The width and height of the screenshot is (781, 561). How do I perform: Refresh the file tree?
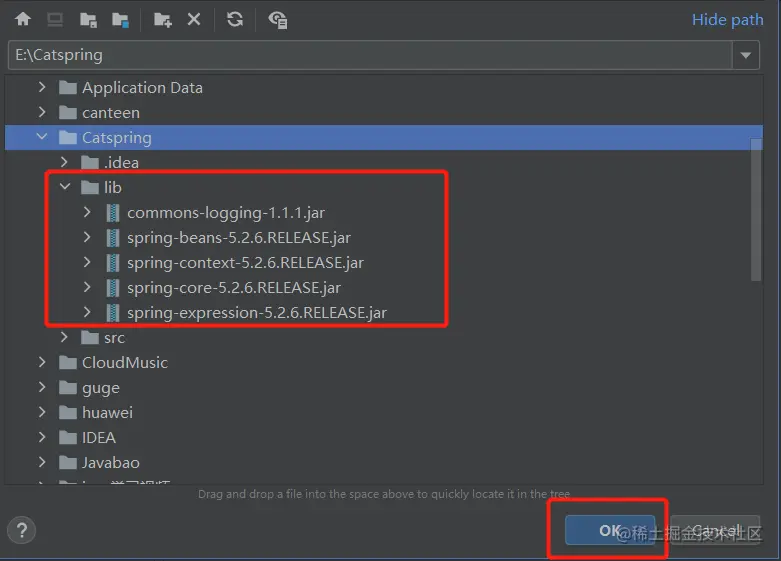[x=235, y=19]
